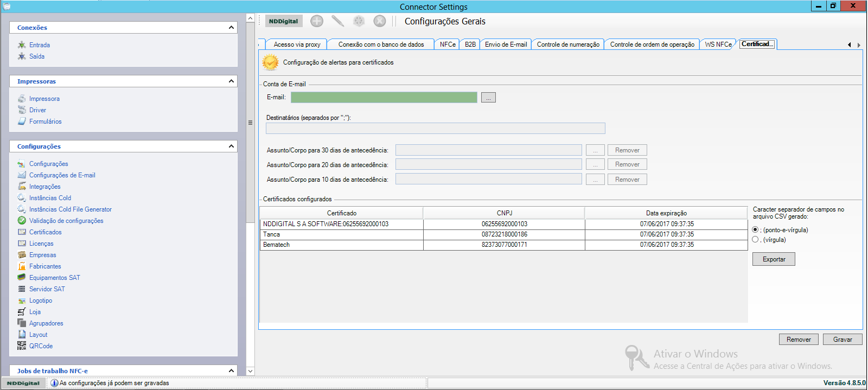
Task: Collapse the Impressoras panel
Action: pos(231,81)
